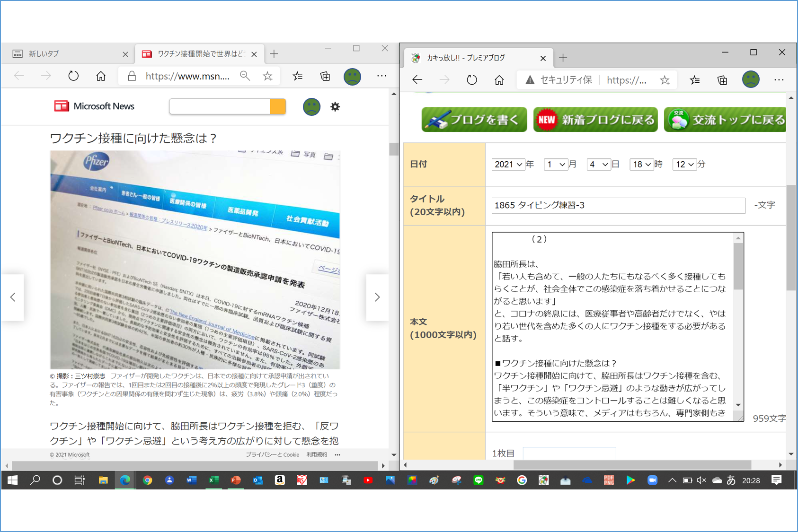Open settings menu dots in blog browser
798x532 pixels.
[779, 80]
